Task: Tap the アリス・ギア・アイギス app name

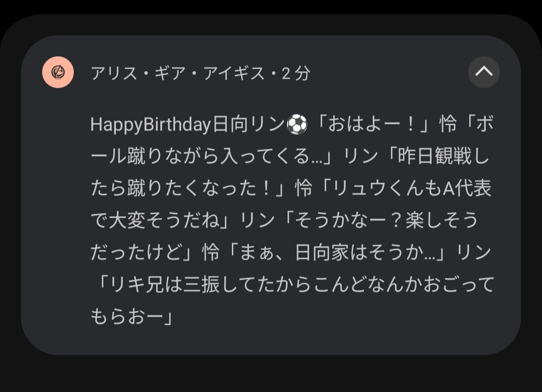Action: tap(178, 74)
